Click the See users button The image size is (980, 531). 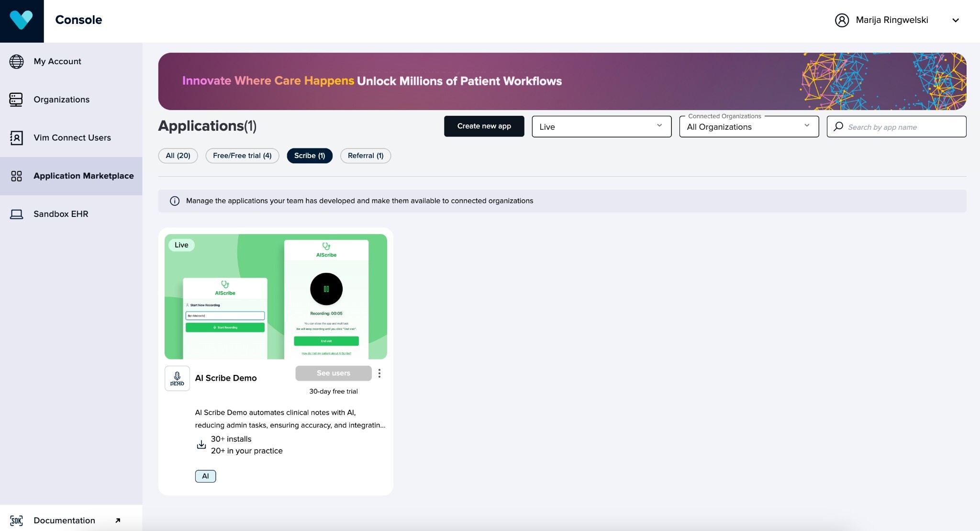pyautogui.click(x=334, y=373)
